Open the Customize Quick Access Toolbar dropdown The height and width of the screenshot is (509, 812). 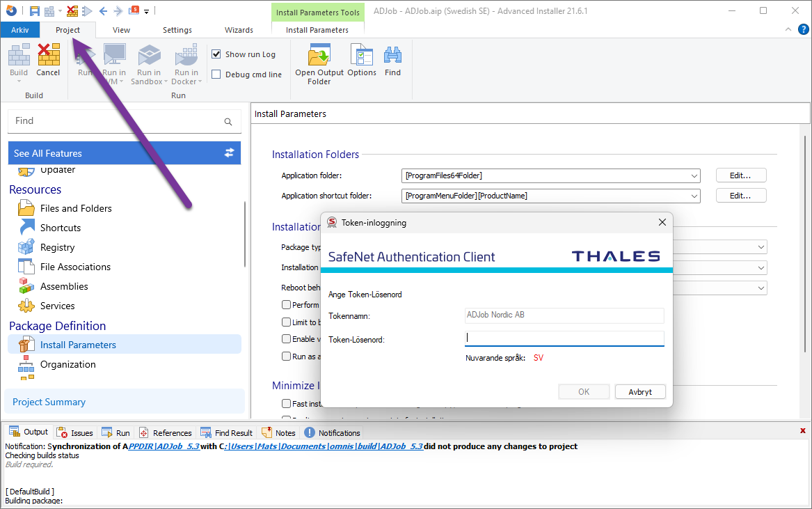147,11
